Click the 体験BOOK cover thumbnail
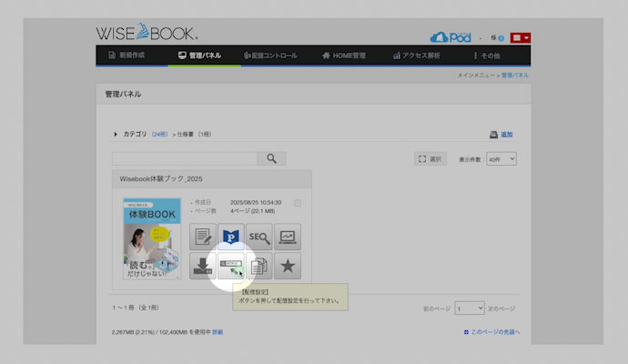The width and height of the screenshot is (628, 364). click(151, 238)
